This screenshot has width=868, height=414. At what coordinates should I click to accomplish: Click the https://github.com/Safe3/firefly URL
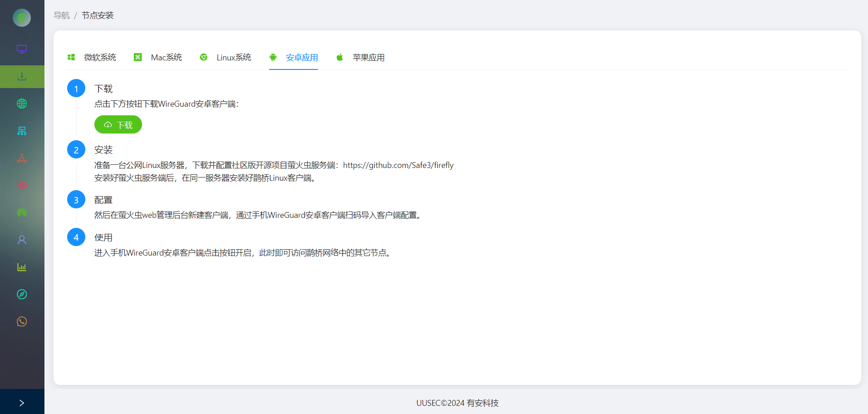click(x=398, y=165)
